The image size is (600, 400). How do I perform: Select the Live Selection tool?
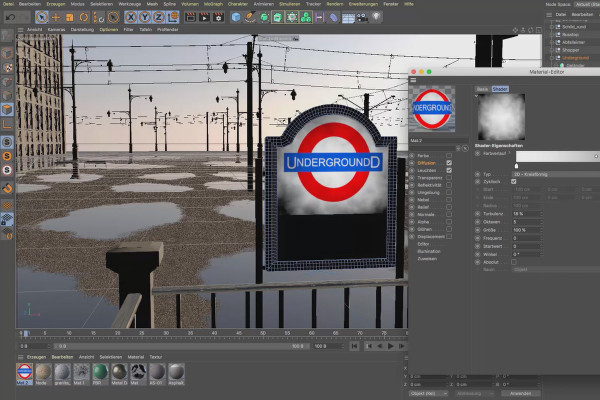tap(42, 17)
